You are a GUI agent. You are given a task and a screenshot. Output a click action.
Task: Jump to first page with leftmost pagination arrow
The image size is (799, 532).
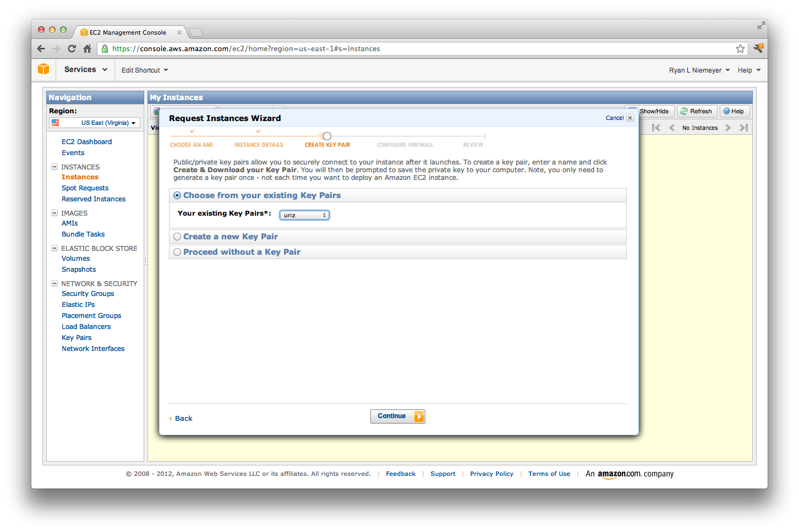(656, 127)
